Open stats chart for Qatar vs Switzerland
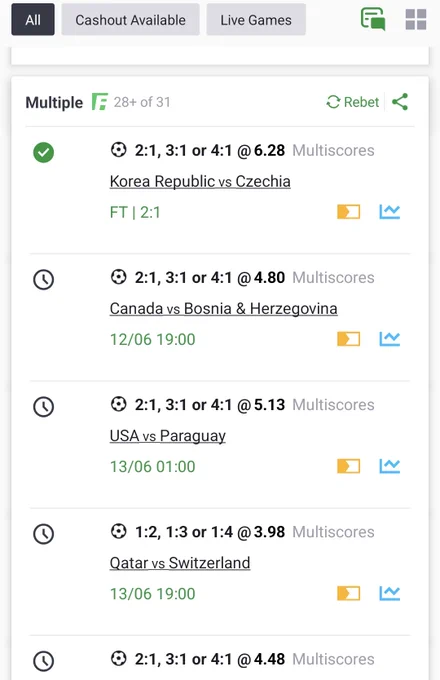Image resolution: width=440 pixels, height=680 pixels. [390, 593]
